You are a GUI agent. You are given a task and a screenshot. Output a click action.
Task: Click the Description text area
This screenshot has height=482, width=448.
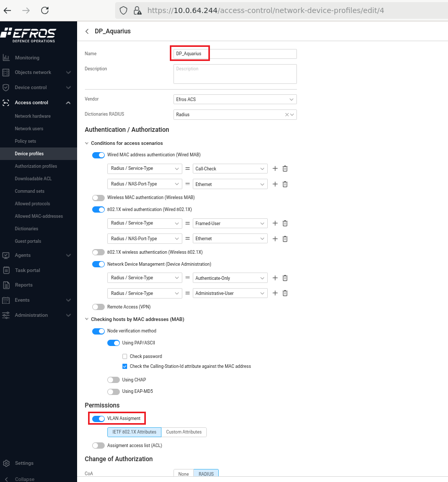(x=235, y=74)
